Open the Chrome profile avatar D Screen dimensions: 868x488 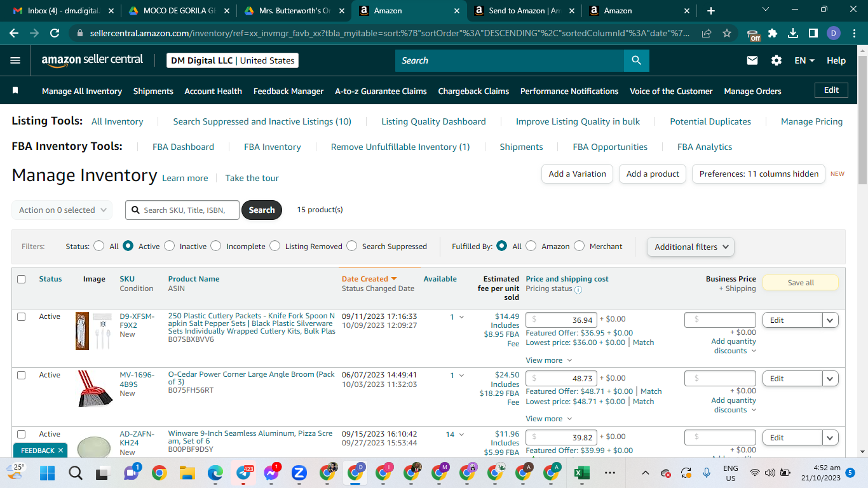tap(834, 33)
